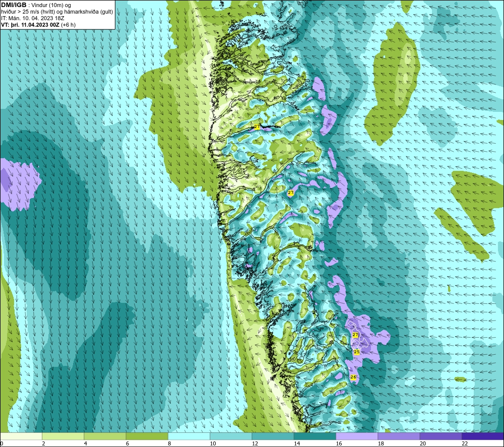Click the '(+6 h)' forecast offset text
Viewport: 504px width, 447px height.
tap(69, 25)
